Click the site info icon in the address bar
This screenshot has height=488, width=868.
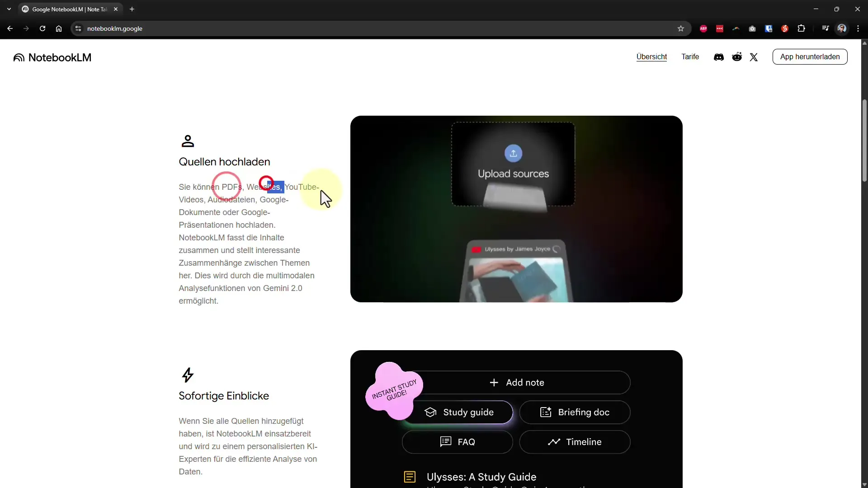tap(78, 28)
